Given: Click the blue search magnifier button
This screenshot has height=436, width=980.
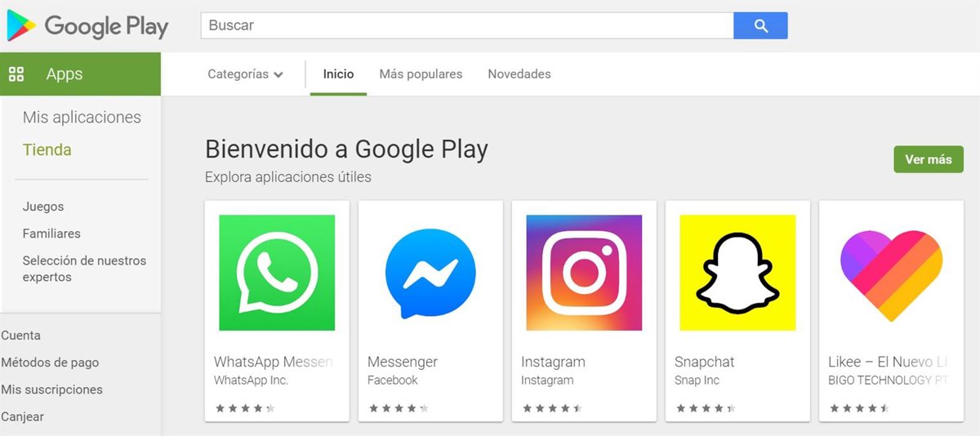Looking at the screenshot, I should pos(760,25).
